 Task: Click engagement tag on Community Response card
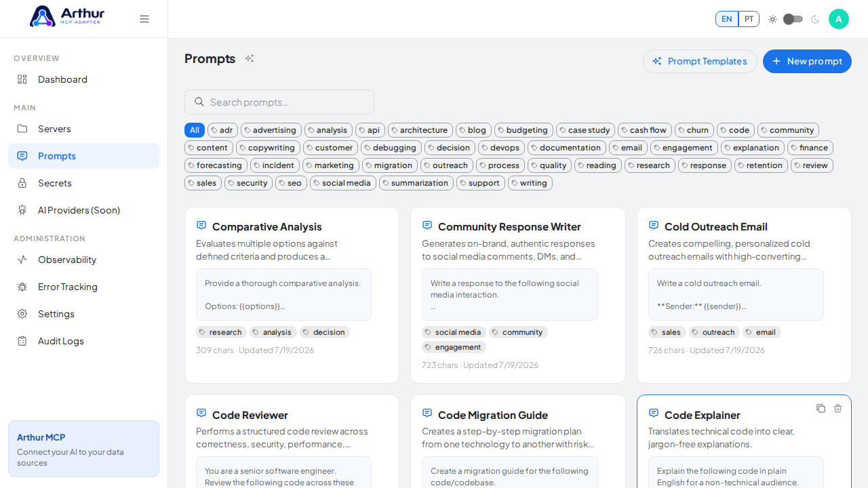(454, 347)
